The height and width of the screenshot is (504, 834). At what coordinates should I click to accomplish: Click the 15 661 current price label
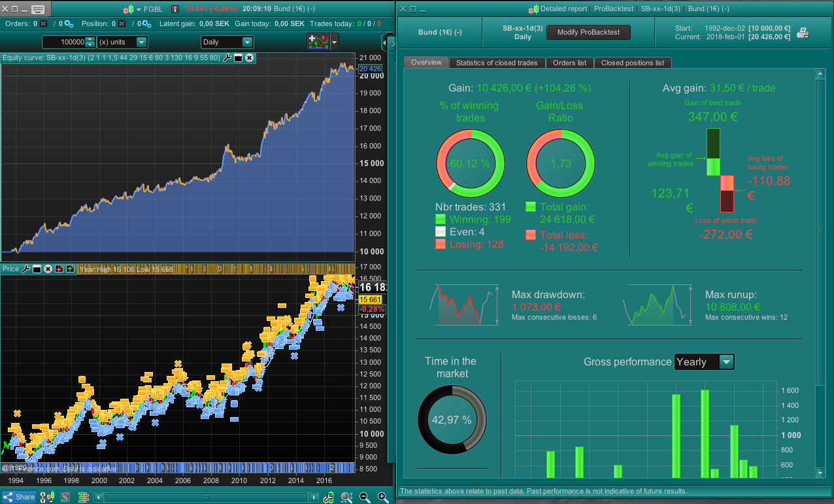[370, 299]
